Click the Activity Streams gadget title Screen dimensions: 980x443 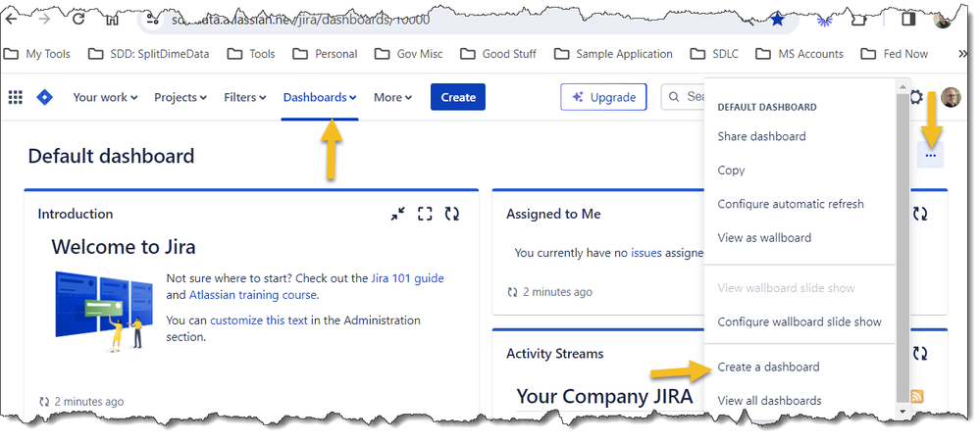(555, 354)
